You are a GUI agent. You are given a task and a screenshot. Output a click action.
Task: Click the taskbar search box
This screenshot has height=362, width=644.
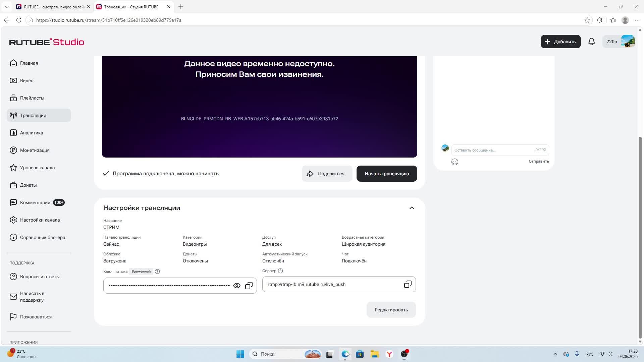pos(286,354)
